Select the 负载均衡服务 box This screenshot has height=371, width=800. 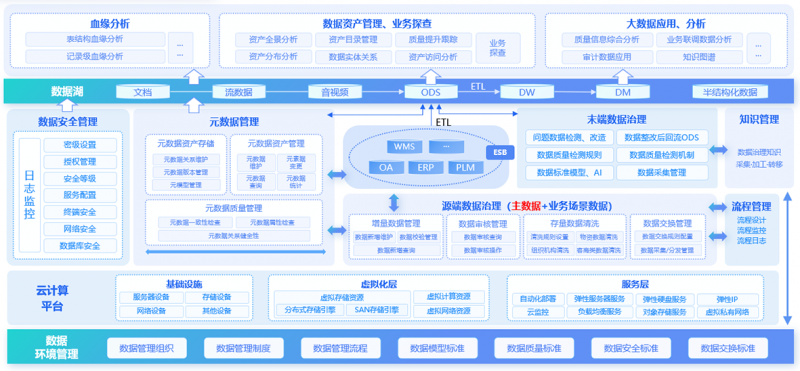pyautogui.click(x=599, y=312)
